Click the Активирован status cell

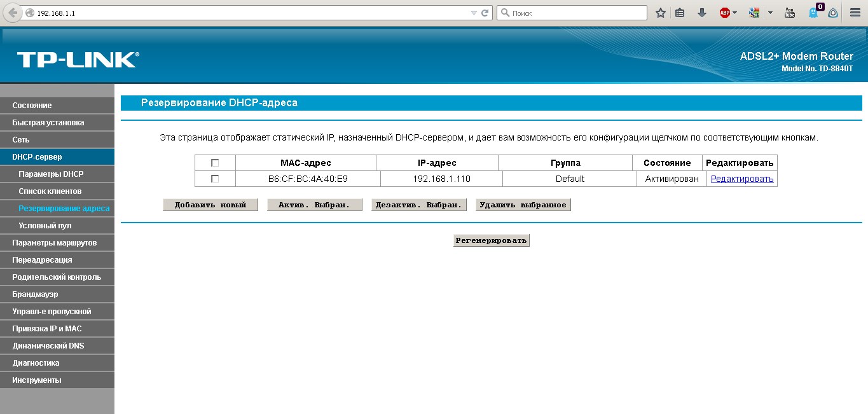tap(672, 179)
